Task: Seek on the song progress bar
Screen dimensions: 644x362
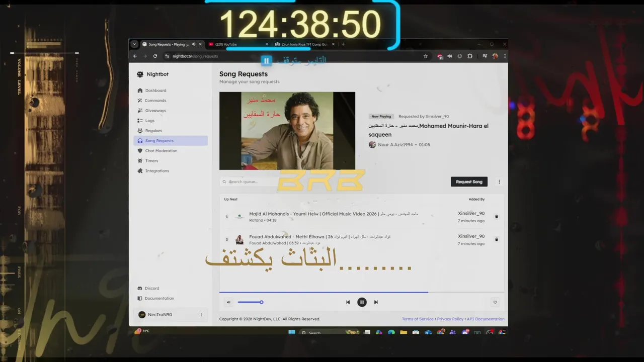Action: click(362, 292)
